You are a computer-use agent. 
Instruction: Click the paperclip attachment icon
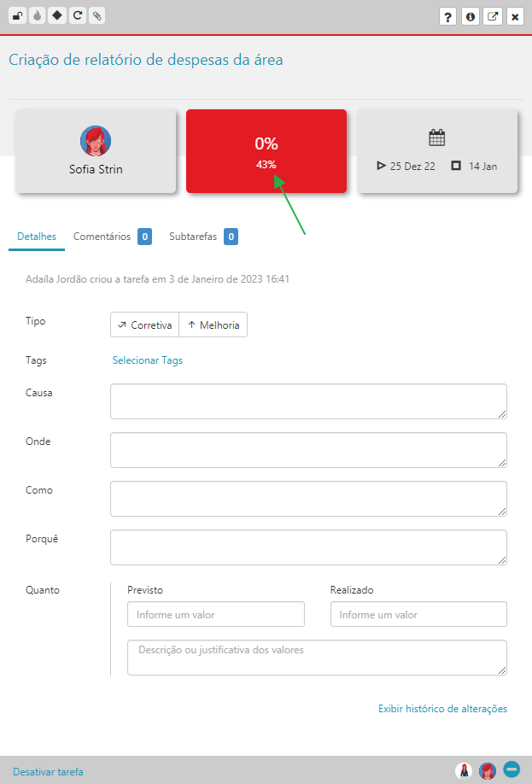pos(97,15)
